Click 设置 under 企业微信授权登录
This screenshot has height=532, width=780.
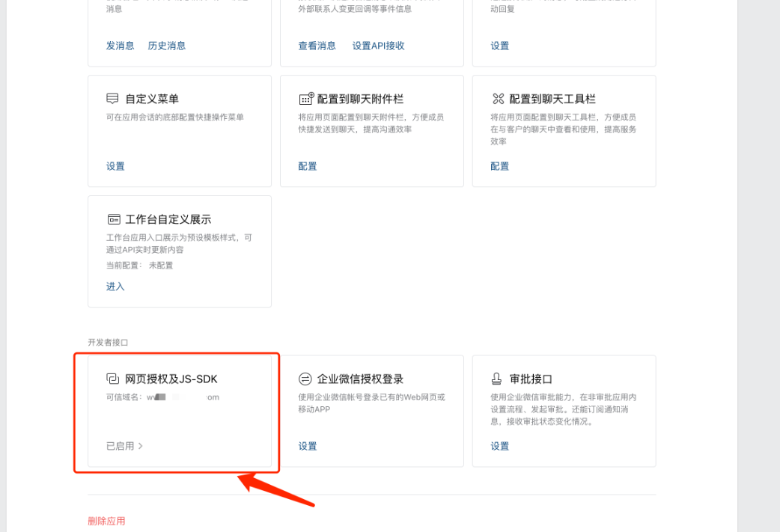[308, 446]
